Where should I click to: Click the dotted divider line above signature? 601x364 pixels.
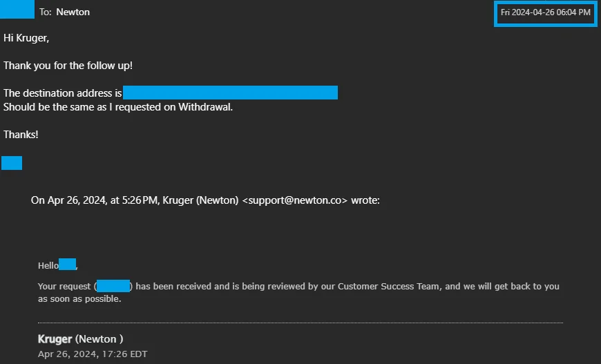coord(300,323)
